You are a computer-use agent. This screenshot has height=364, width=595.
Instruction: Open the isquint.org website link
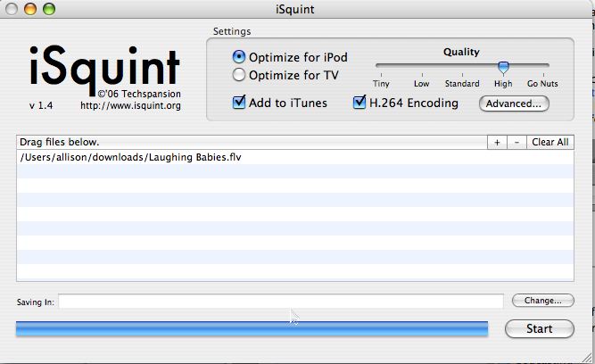(130, 105)
